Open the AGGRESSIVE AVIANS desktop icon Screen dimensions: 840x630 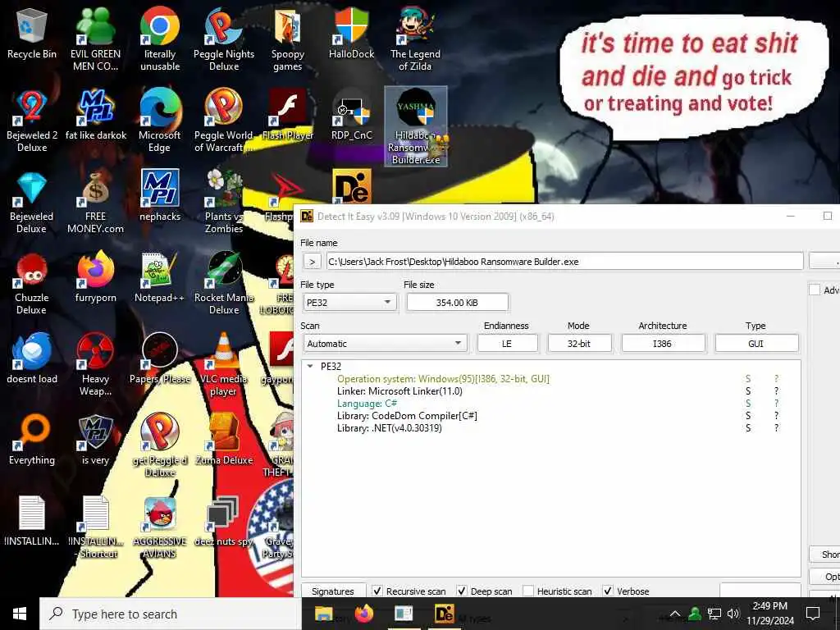click(x=160, y=527)
